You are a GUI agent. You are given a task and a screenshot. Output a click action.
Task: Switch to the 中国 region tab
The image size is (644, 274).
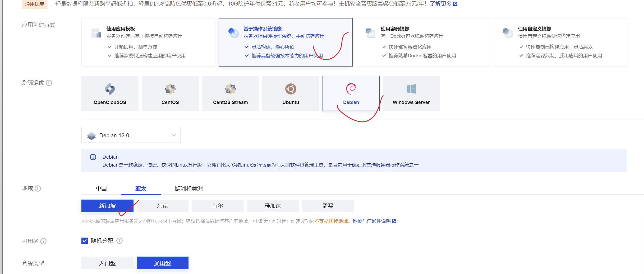[x=101, y=188]
